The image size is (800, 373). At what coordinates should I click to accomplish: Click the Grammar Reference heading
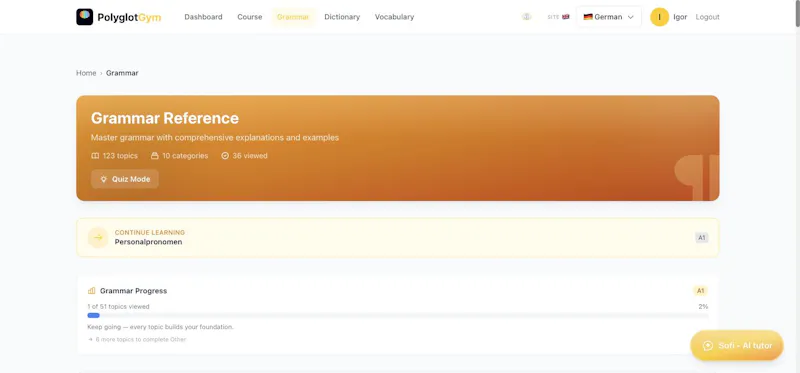coord(165,118)
